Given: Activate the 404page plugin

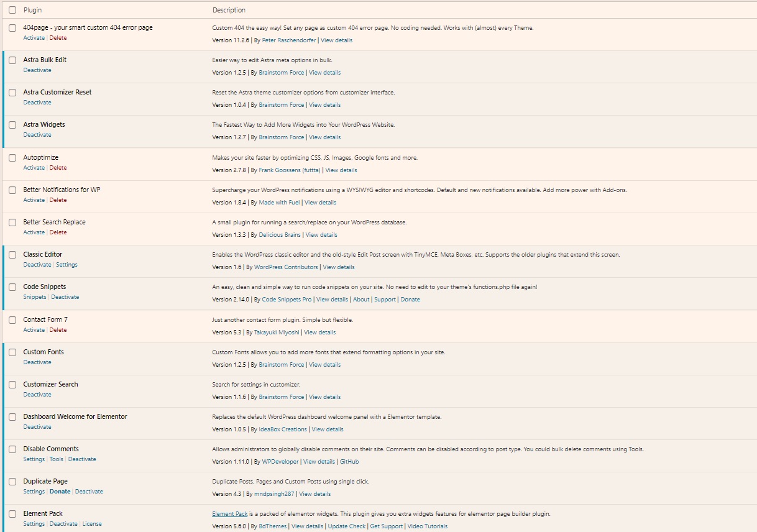Looking at the screenshot, I should [x=34, y=38].
